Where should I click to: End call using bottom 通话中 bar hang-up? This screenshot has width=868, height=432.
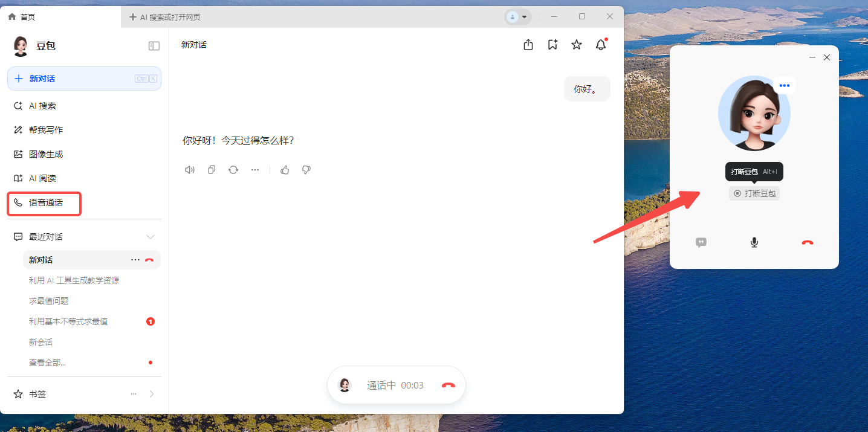[448, 385]
